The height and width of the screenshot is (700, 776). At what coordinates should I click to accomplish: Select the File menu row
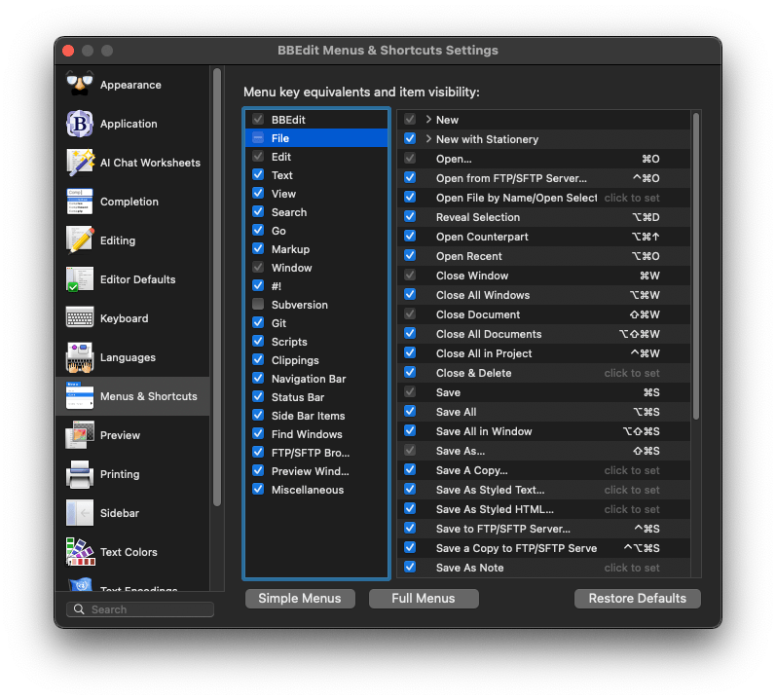coord(316,138)
